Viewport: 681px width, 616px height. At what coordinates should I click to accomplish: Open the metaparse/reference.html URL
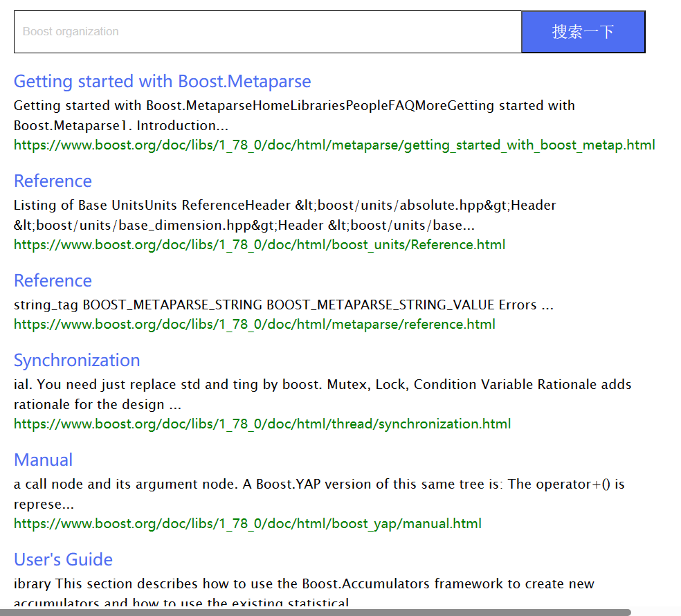click(x=255, y=324)
